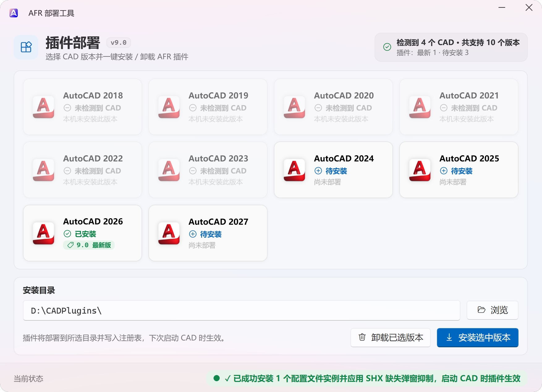Screen dimensions: 542x392
Task: Click the green check icon on AutoCAD 2026
Action: (x=67, y=234)
